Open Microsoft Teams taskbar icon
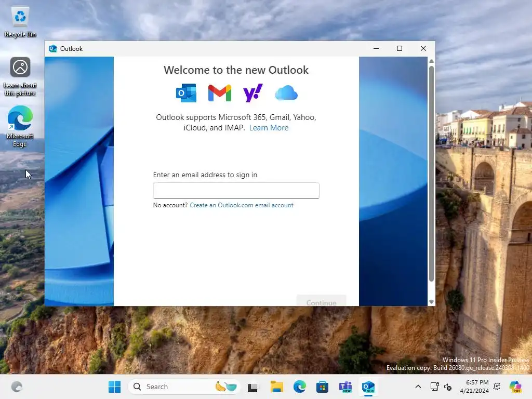 [x=345, y=387]
